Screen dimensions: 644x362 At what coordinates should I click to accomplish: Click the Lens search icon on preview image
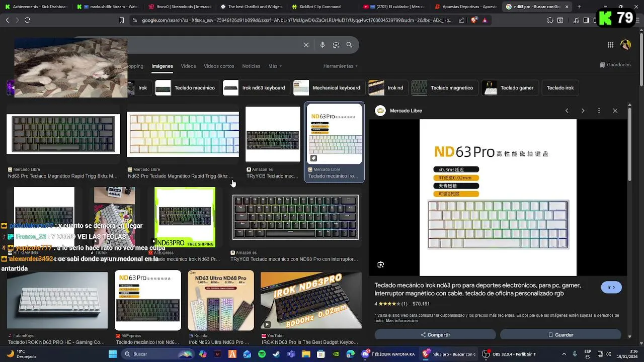(x=380, y=264)
